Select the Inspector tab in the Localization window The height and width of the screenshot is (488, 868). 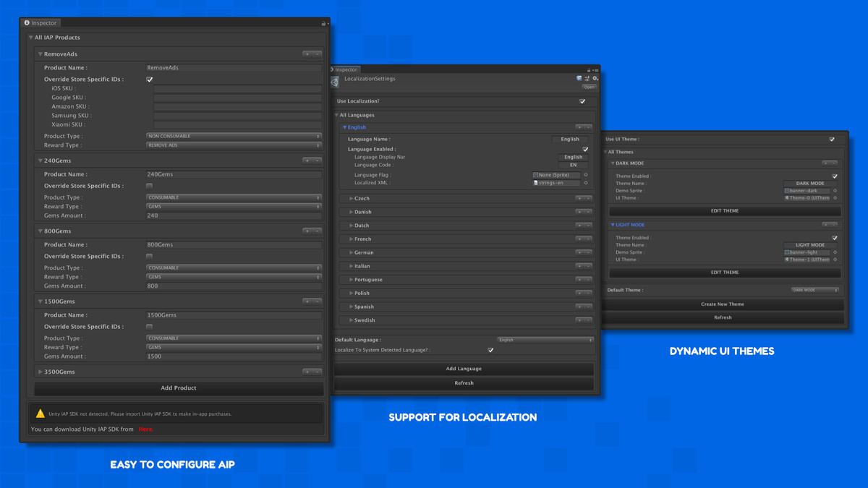[x=344, y=70]
